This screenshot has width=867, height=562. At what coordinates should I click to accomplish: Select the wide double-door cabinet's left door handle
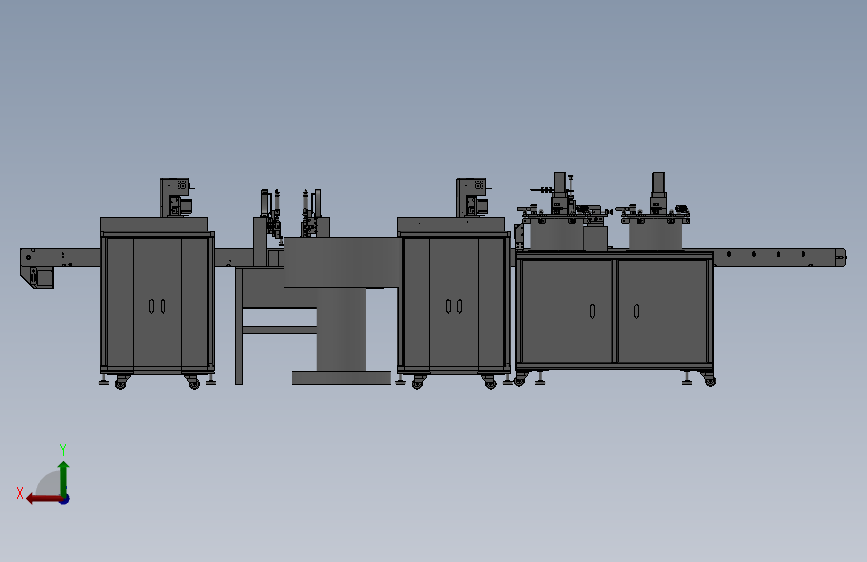coord(592,311)
